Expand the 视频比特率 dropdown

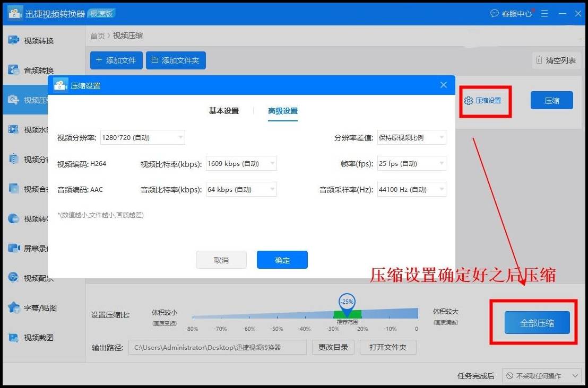point(241,164)
